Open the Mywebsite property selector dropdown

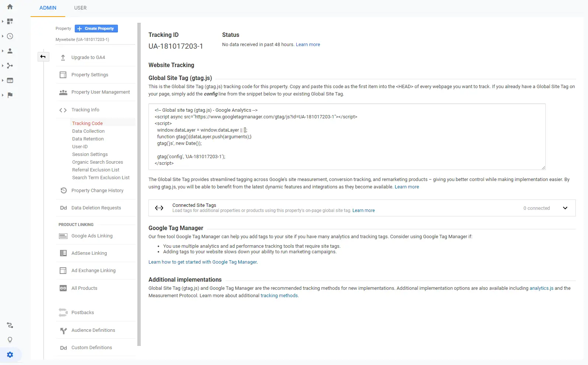pos(95,39)
